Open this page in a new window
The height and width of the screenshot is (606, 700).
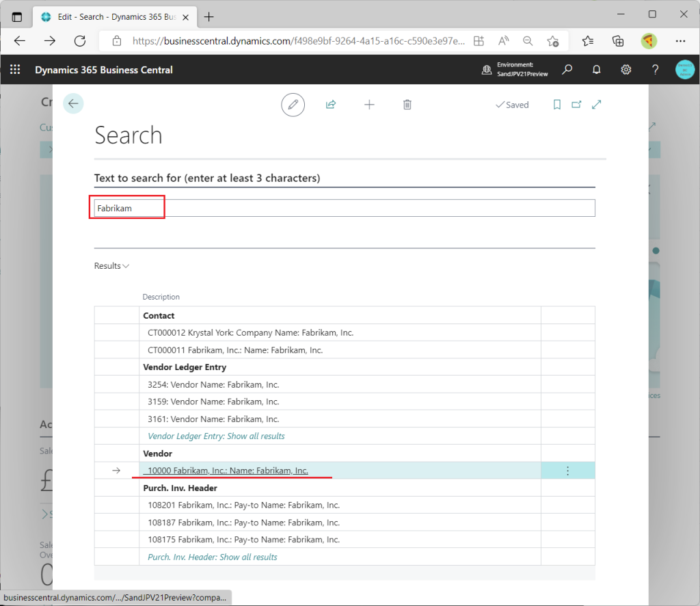click(x=576, y=105)
